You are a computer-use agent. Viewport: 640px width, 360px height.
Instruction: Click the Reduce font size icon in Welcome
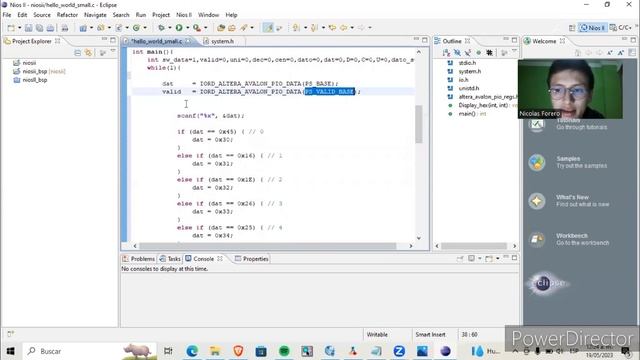610,53
